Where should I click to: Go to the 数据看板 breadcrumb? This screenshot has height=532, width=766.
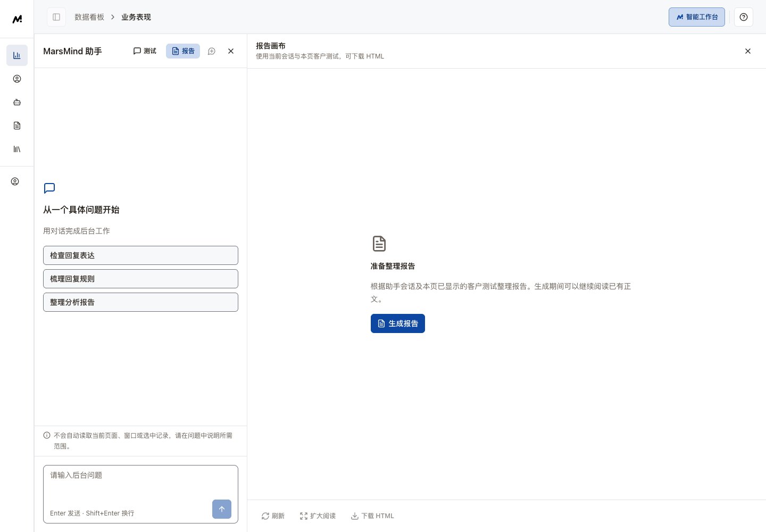89,17
